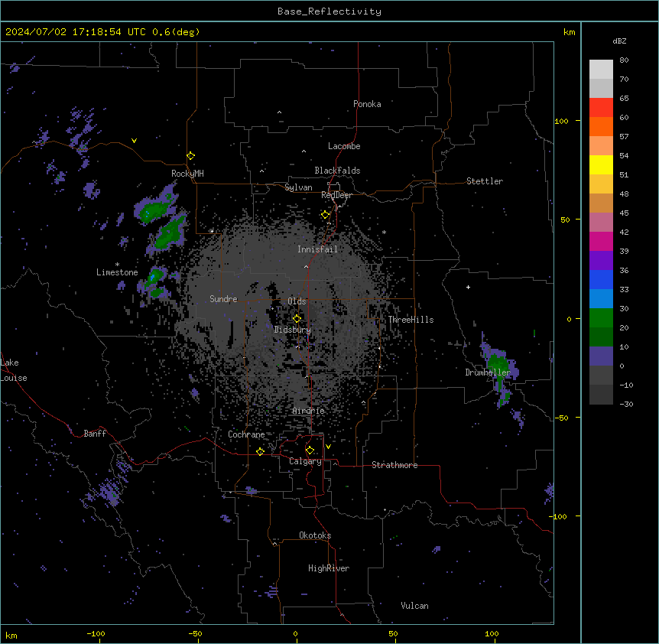Click the Base_Reflectivity title text
The width and height of the screenshot is (659, 644).
(x=329, y=11)
